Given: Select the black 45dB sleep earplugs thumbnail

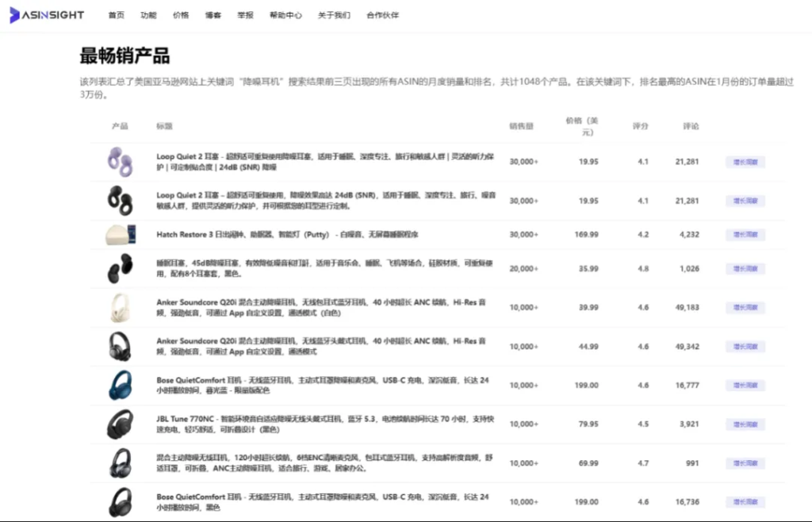Looking at the screenshot, I should [120, 269].
